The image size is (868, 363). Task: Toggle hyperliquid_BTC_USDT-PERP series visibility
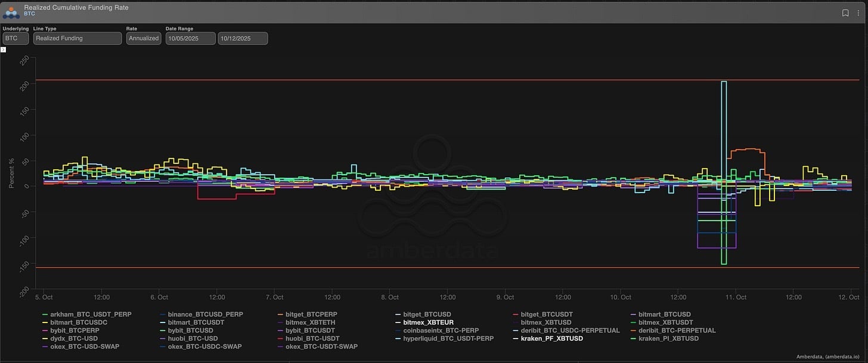441,339
